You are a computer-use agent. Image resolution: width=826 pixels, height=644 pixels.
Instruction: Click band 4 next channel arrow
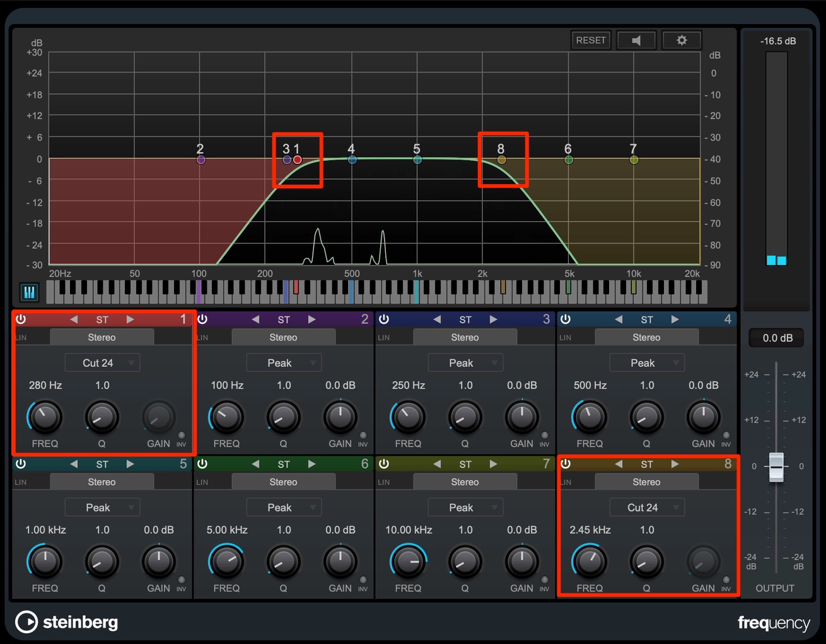point(675,319)
